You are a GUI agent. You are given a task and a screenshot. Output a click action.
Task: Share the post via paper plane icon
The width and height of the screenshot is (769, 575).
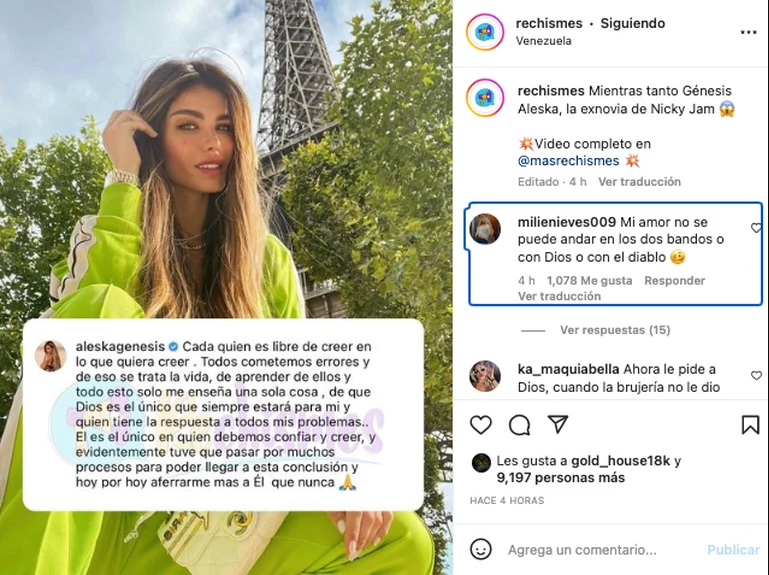click(558, 424)
